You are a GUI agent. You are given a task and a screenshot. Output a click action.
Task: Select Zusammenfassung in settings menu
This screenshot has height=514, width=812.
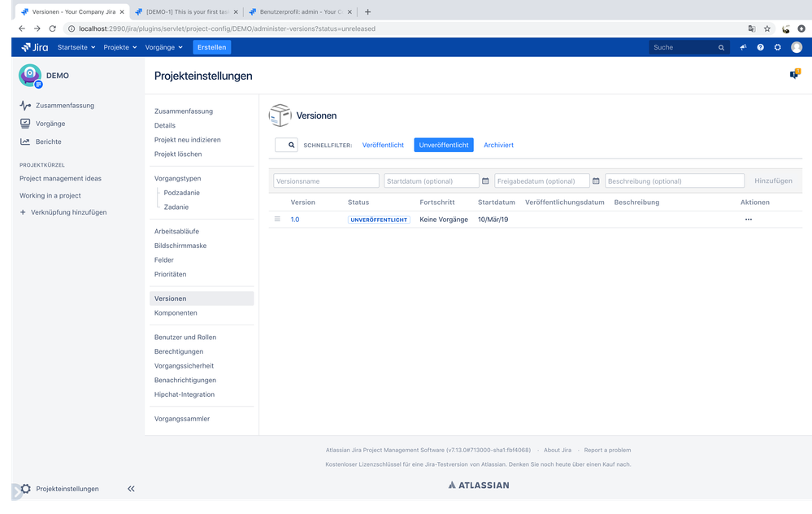click(x=184, y=111)
